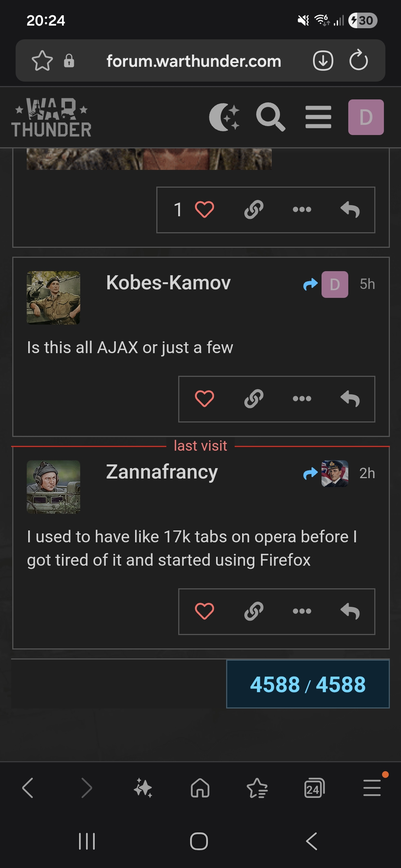Expand the in-reply-to arrow on Zannafrancy's post

(325, 474)
